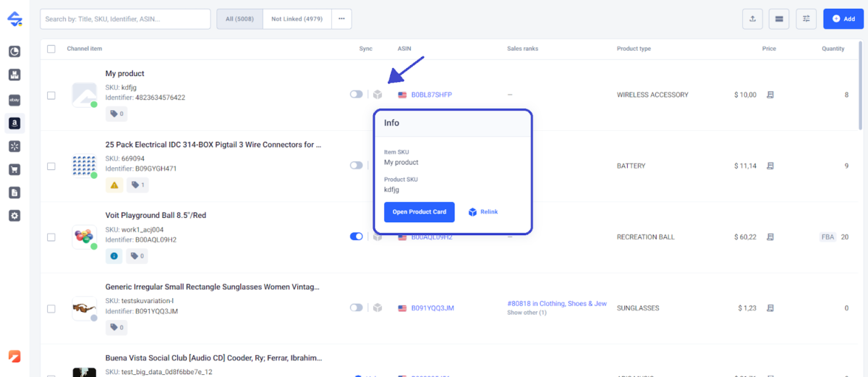
Task: Enable sync toggle for My product
Action: click(356, 95)
